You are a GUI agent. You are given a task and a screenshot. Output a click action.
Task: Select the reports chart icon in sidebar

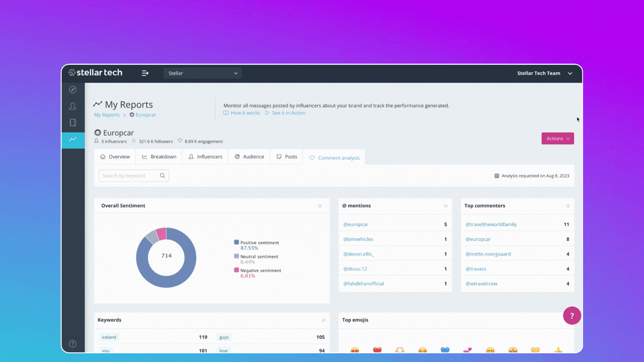point(73,139)
